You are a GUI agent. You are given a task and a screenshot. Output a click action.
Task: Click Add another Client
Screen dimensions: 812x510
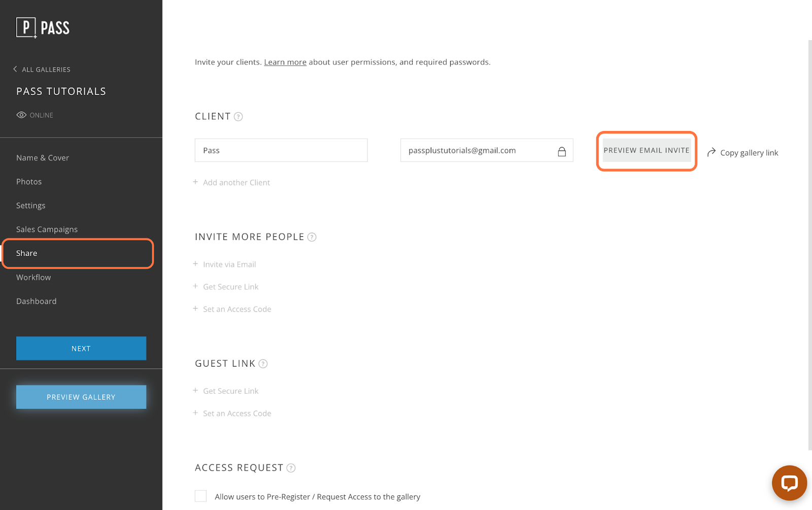(236, 182)
